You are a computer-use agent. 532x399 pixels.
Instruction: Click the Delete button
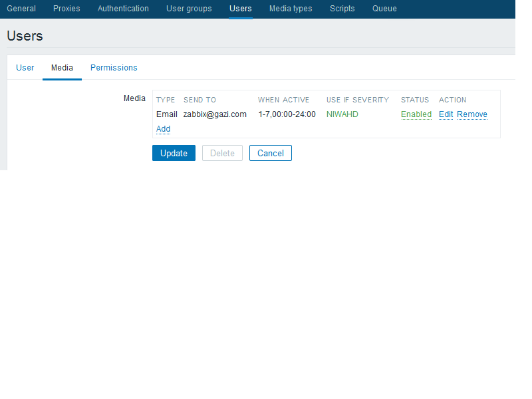click(222, 153)
